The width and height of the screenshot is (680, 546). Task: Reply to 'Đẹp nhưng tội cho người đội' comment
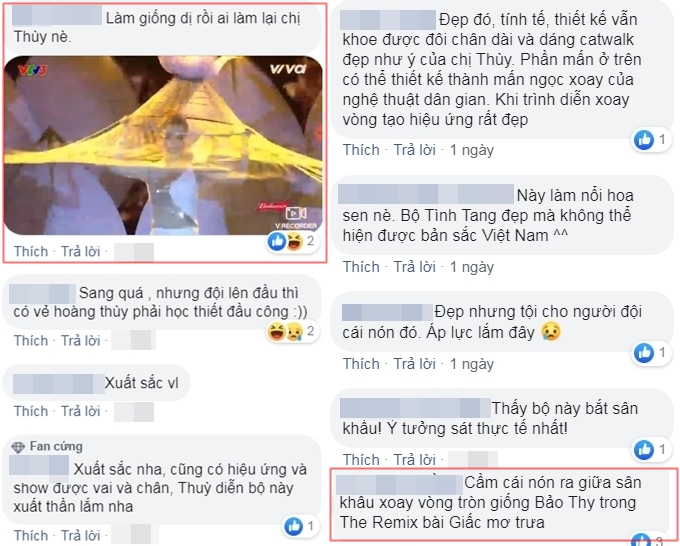pos(415,364)
